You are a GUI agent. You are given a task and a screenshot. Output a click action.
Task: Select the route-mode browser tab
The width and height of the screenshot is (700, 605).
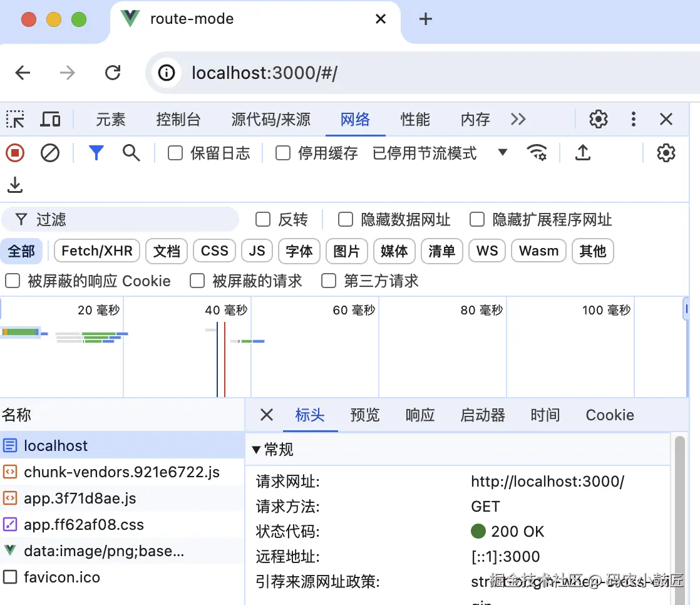click(255, 20)
